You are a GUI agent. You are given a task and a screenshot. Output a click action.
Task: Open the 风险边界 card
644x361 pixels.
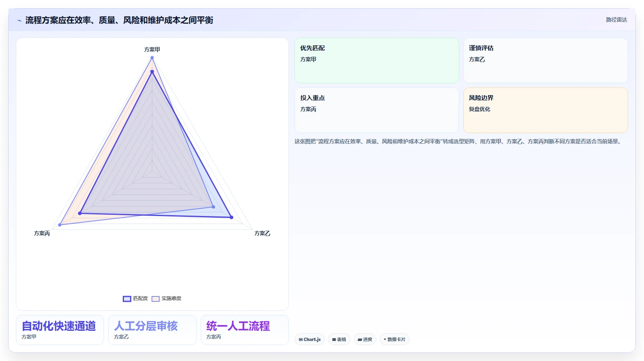546,110
